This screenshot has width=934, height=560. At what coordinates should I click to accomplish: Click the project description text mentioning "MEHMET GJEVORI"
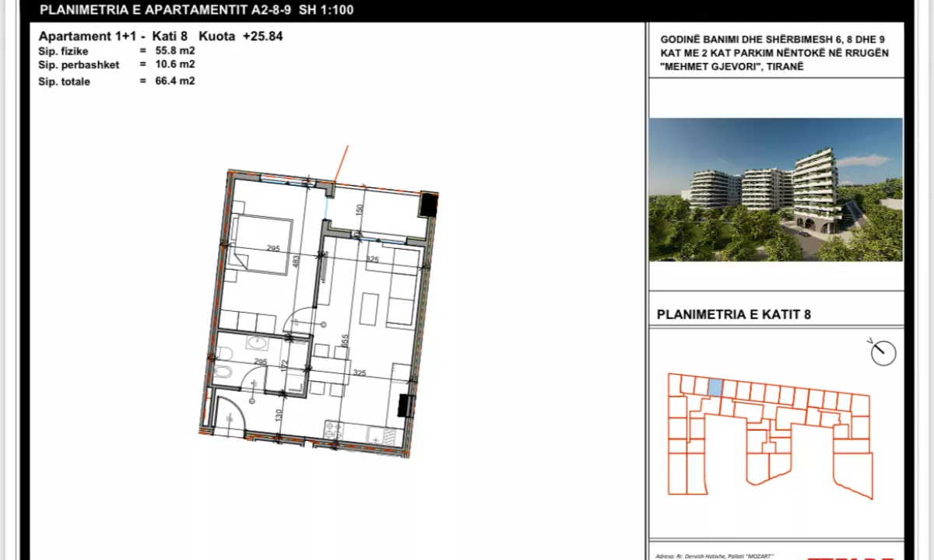click(x=774, y=53)
